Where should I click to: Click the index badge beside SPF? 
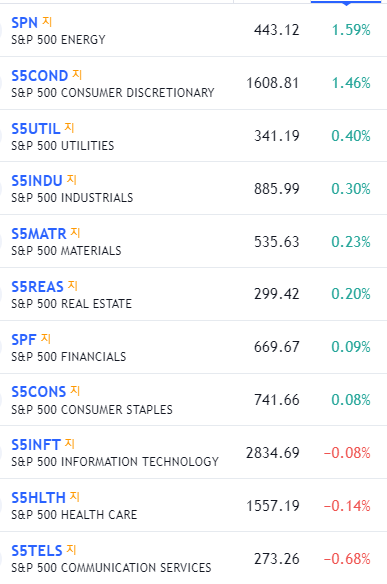click(x=45, y=339)
